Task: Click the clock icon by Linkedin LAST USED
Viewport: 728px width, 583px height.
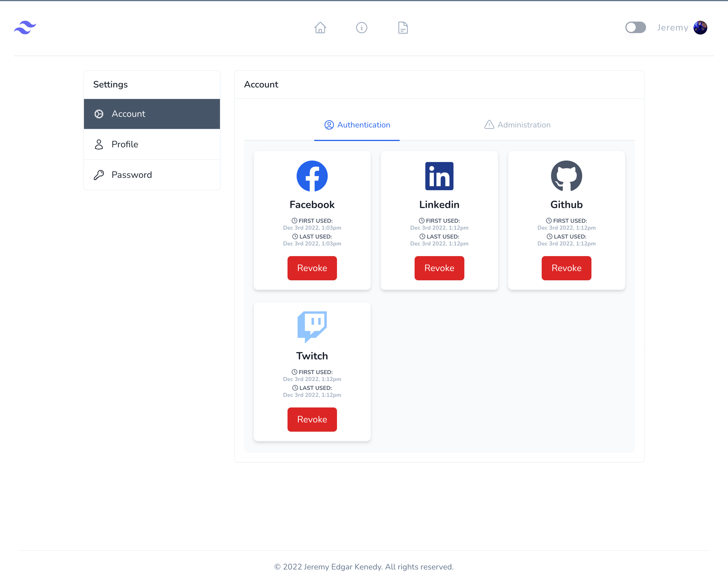Action: (x=422, y=237)
